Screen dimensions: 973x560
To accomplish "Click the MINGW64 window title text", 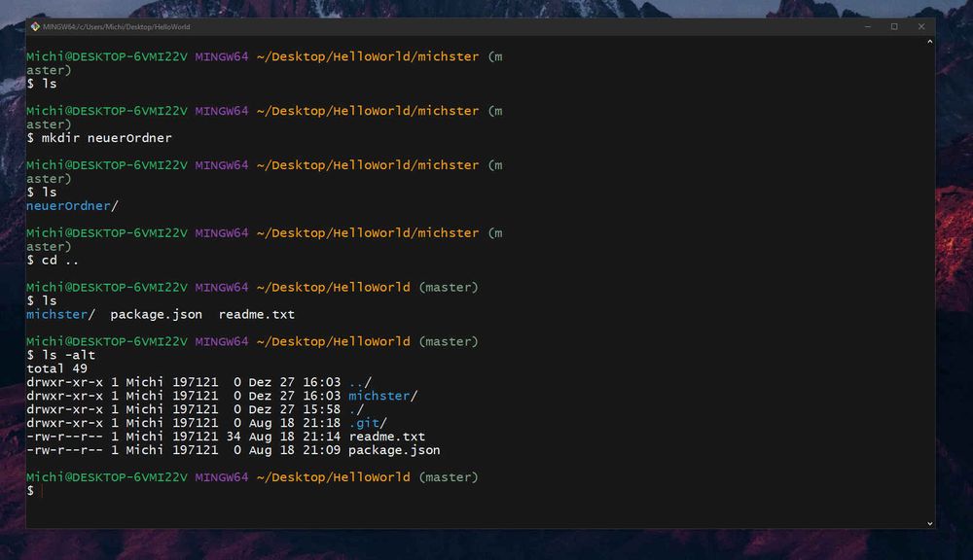I will 117,26.
